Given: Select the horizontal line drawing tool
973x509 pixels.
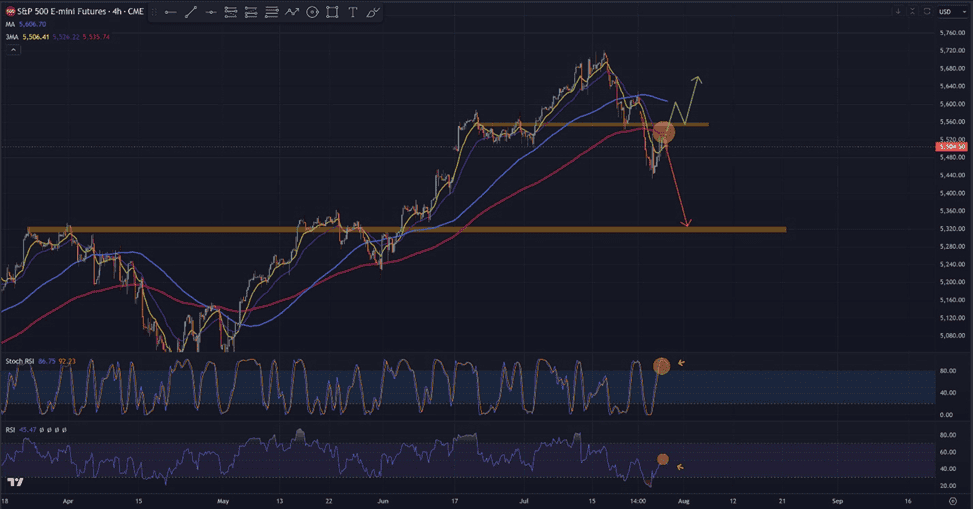Looking at the screenshot, I should (x=171, y=12).
